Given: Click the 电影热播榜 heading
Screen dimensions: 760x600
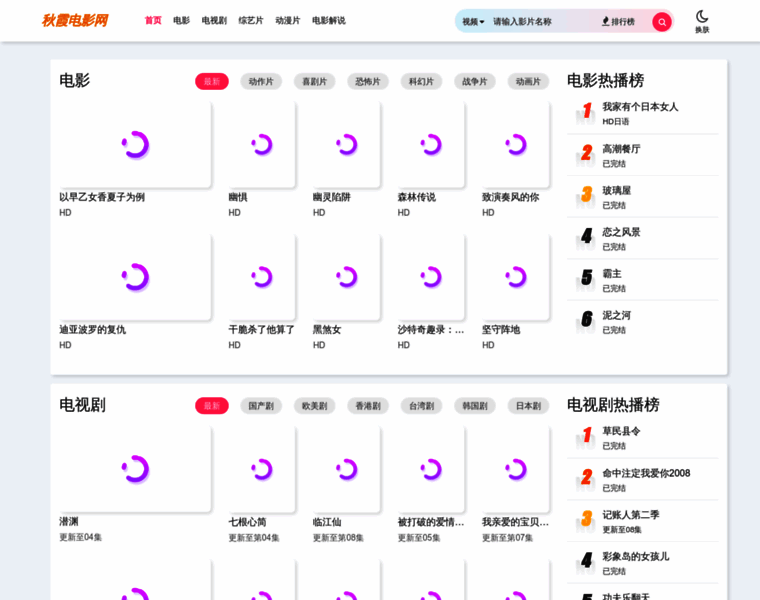Looking at the screenshot, I should click(605, 80).
